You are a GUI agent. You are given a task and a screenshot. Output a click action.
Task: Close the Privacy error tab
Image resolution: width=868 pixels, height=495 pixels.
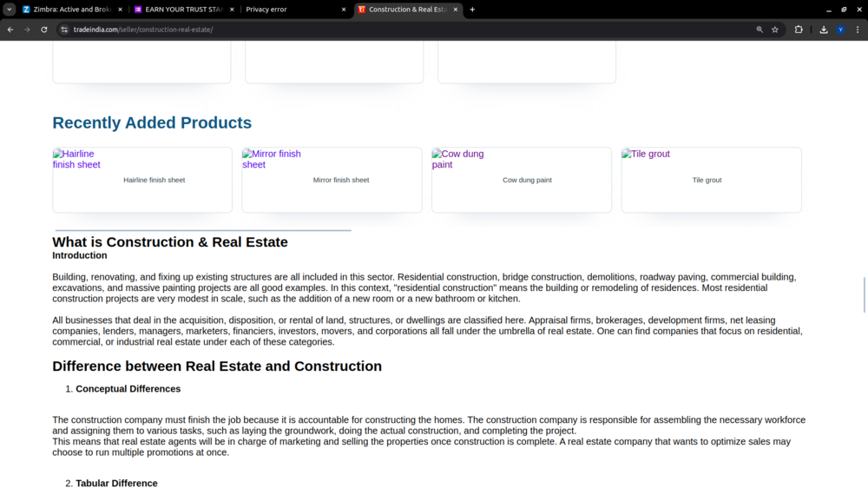coord(344,10)
